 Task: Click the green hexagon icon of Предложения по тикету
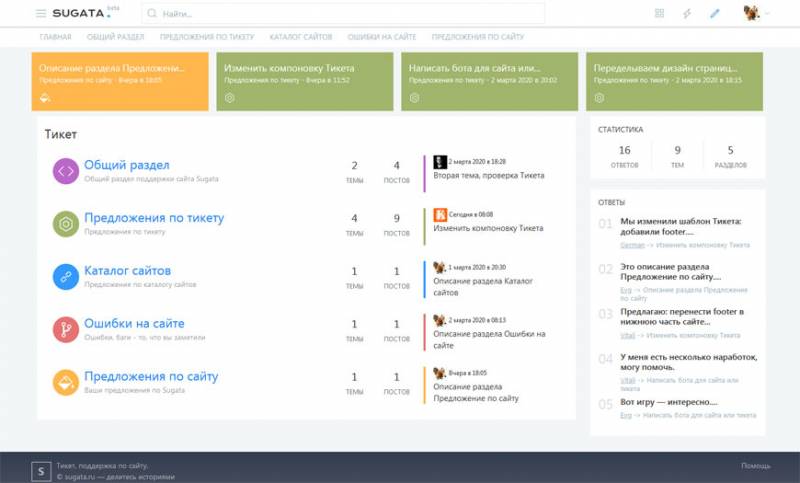(x=66, y=224)
